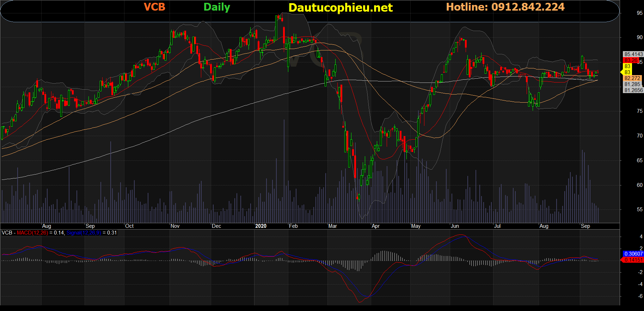Click the Hotline phone number text
Image resolution: width=644 pixels, height=311 pixels.
[505, 7]
